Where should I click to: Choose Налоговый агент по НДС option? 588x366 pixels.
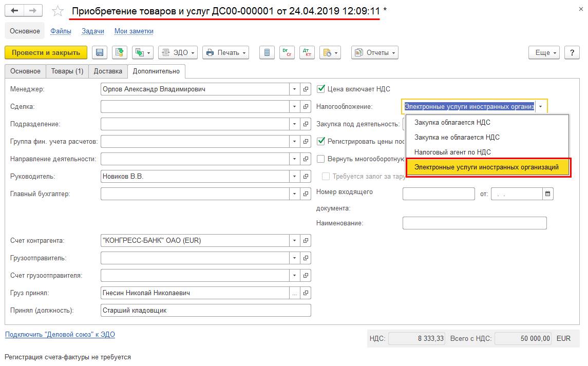click(487, 152)
